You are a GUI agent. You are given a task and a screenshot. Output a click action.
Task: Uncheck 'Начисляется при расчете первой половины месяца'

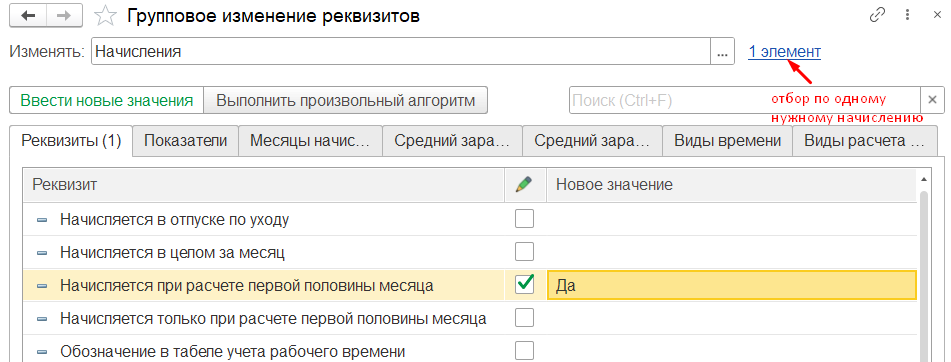(524, 284)
